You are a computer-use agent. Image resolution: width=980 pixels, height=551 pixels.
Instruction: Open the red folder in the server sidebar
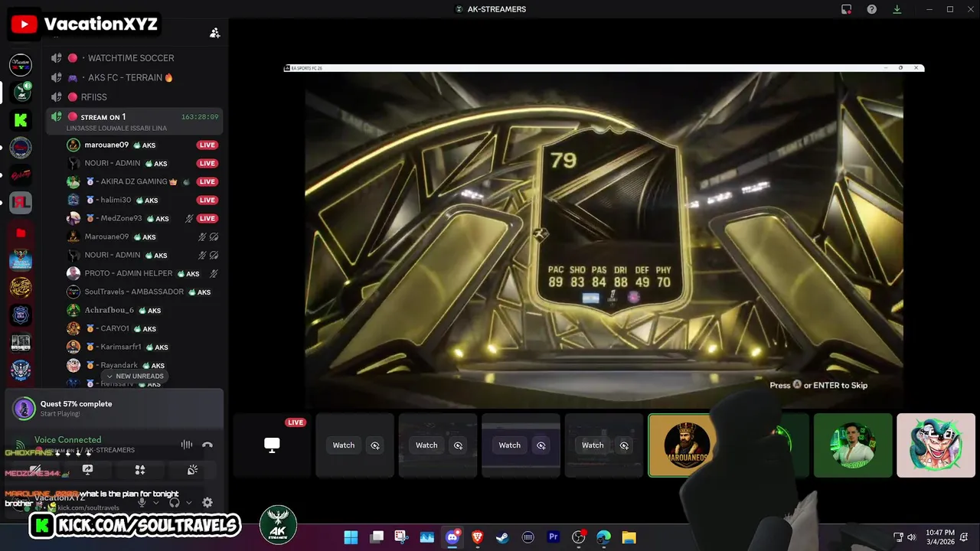point(21,233)
